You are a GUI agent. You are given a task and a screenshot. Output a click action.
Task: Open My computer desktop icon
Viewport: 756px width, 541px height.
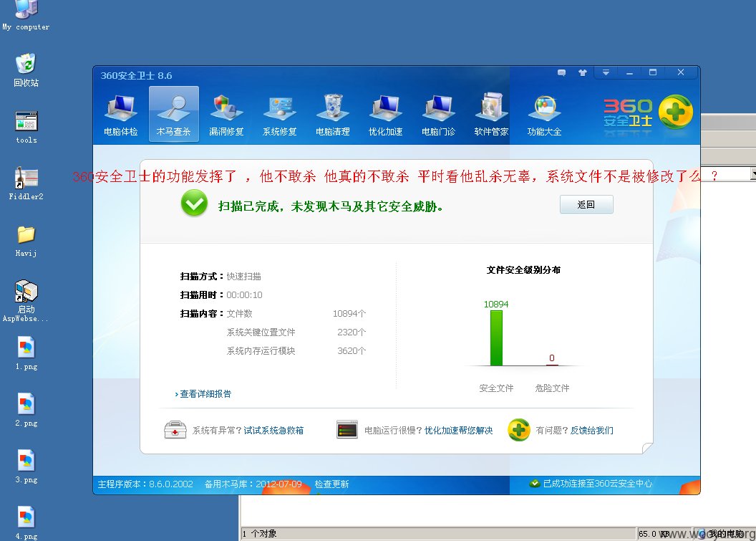(x=26, y=16)
